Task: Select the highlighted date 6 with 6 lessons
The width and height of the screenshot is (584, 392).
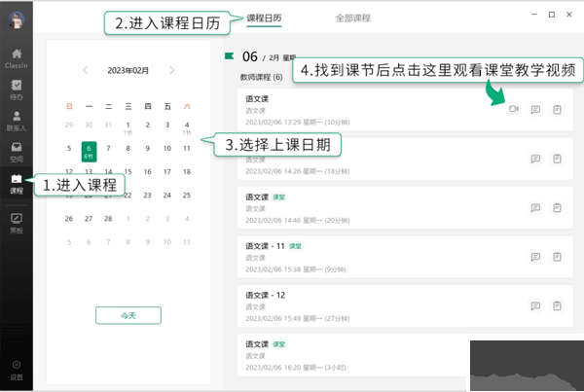Action: 89,152
